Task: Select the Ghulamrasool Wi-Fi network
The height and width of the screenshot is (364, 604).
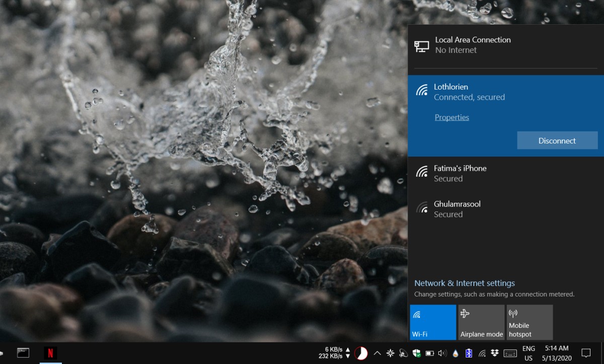Action: [506, 209]
